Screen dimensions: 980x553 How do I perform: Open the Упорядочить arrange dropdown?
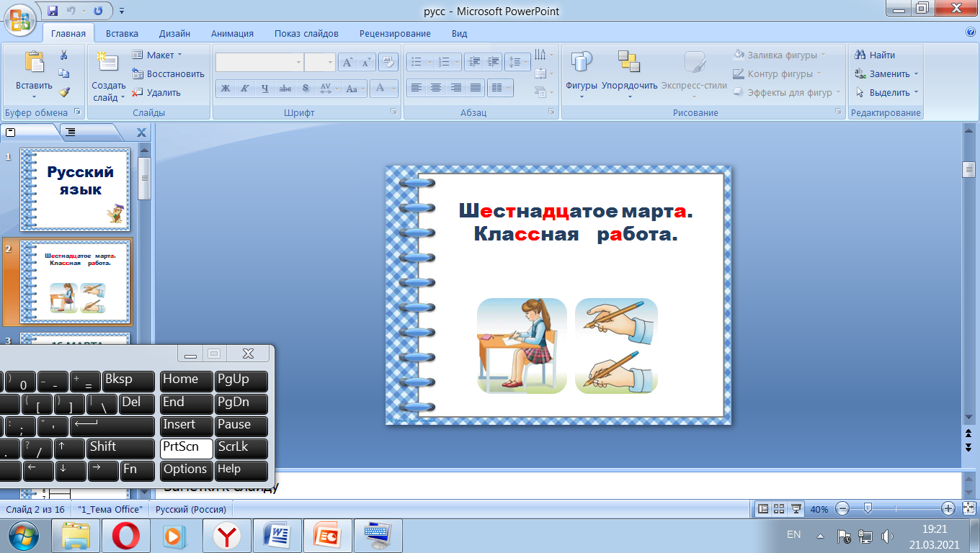point(629,72)
